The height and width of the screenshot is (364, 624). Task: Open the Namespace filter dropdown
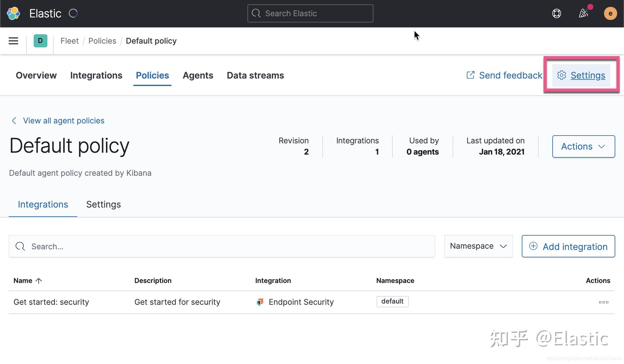(x=478, y=246)
